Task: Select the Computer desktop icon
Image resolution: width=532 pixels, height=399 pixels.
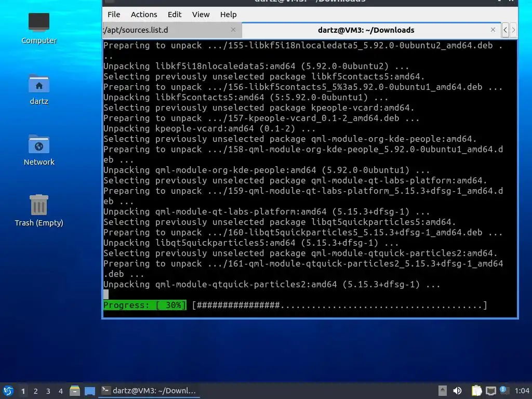Action: tap(39, 28)
